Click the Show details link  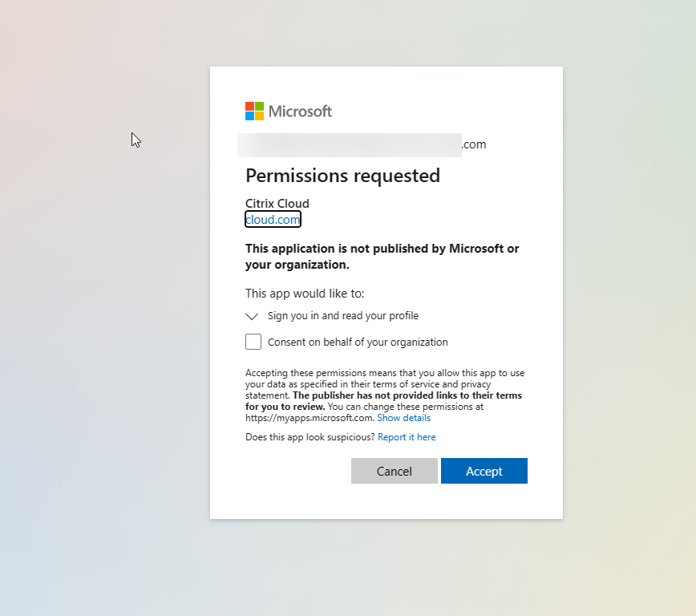403,418
